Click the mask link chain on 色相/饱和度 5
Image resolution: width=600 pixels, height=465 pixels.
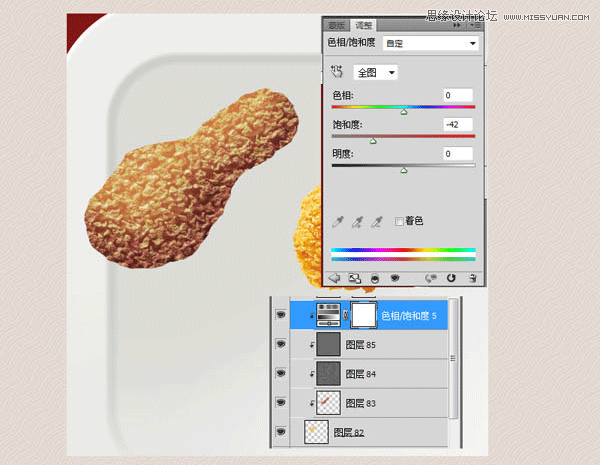pyautogui.click(x=346, y=315)
